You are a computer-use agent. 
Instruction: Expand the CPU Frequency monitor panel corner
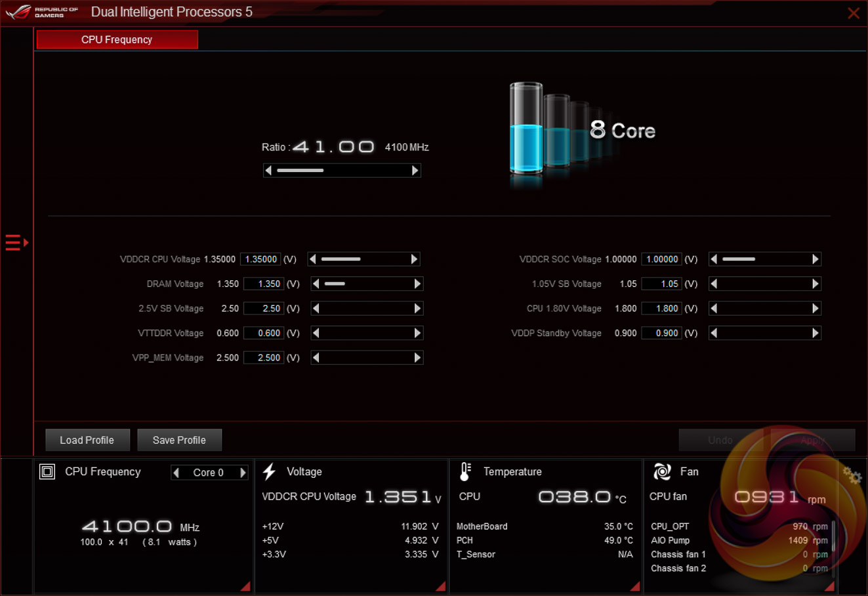coord(245,586)
